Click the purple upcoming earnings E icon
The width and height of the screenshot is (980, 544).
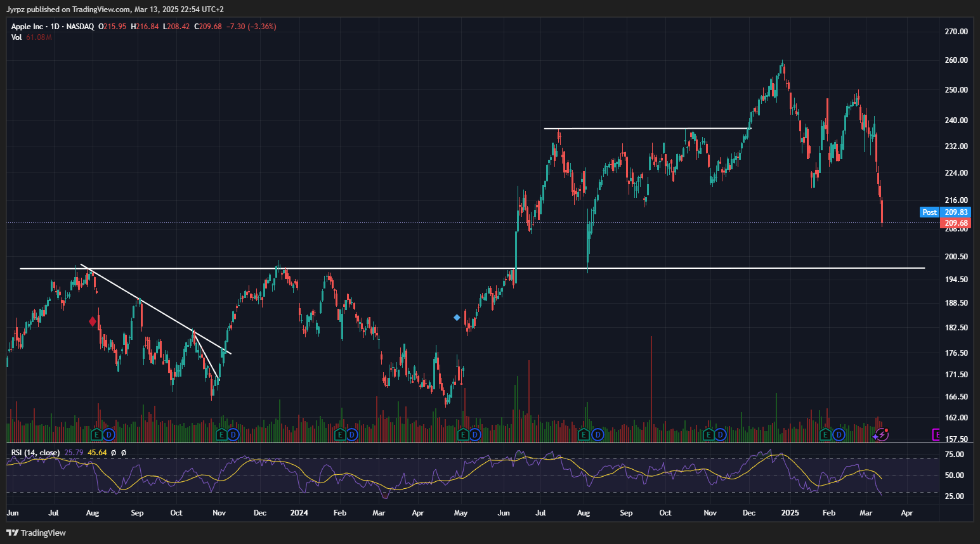(936, 434)
